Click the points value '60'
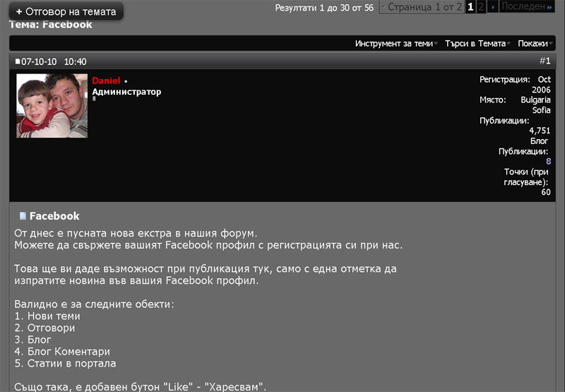The height and width of the screenshot is (392, 565). (x=545, y=192)
